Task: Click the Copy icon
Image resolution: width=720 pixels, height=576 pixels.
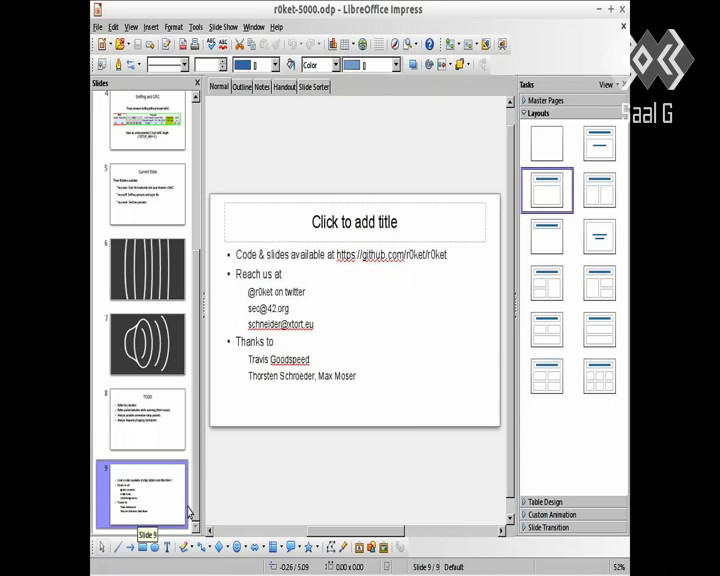Action: [251, 44]
